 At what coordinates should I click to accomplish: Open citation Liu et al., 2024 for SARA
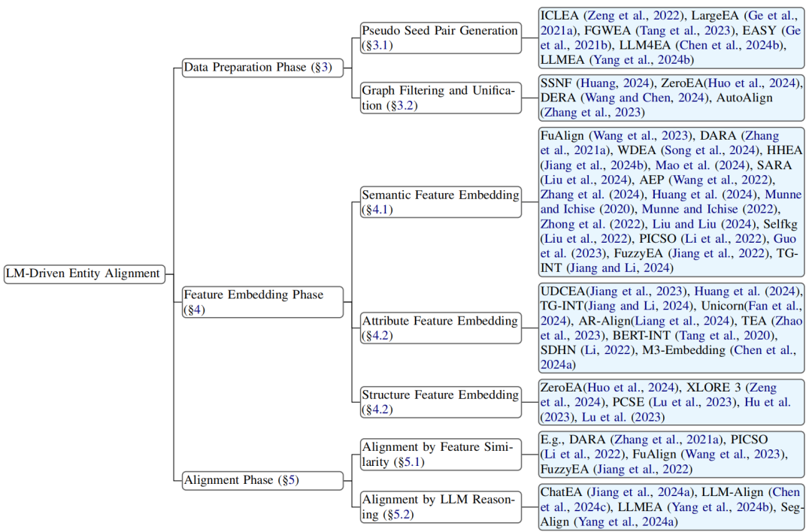[x=585, y=180]
